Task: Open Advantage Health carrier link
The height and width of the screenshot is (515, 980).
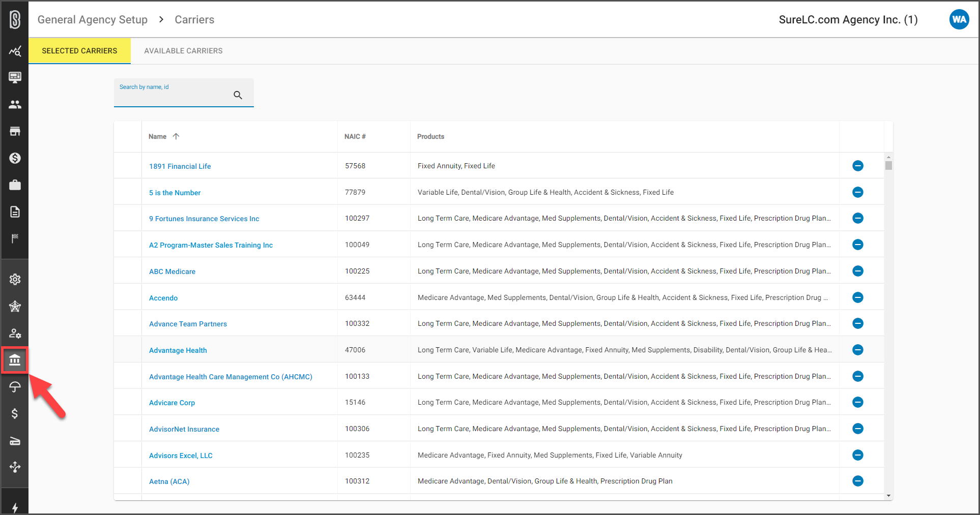Action: coord(178,350)
